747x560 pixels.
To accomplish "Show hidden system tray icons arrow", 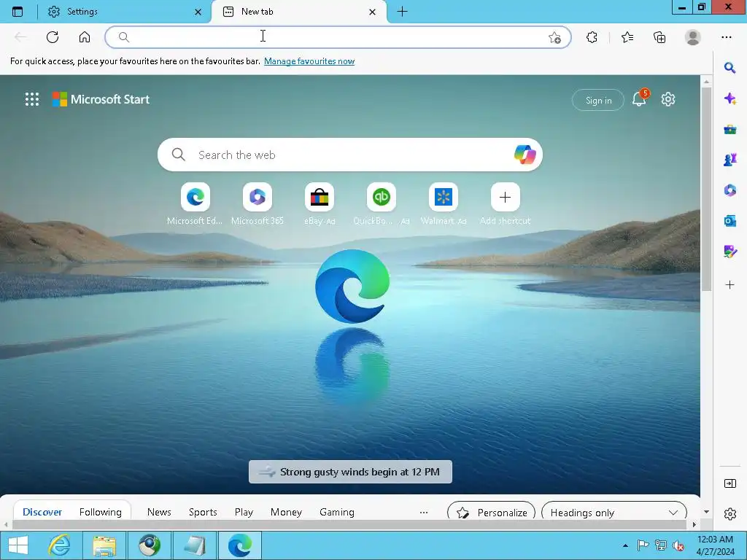I will (x=625, y=545).
